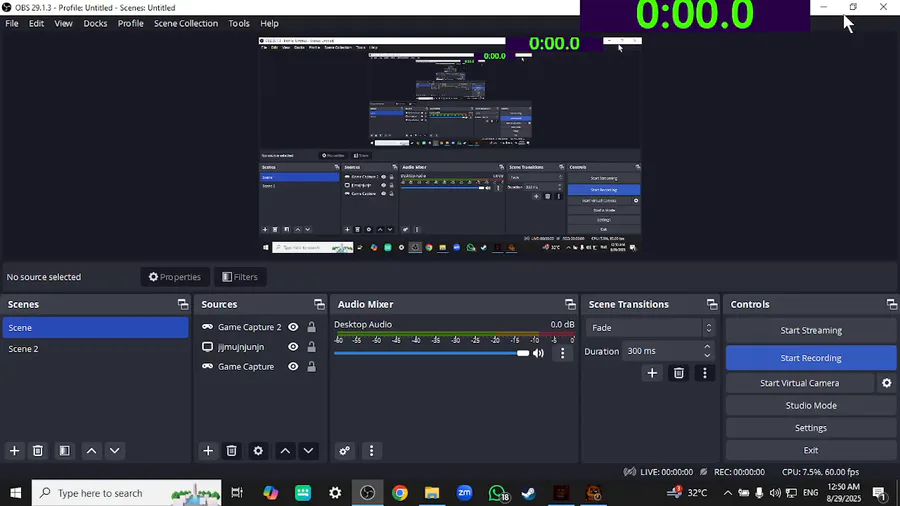
Task: Increase transition duration with up stepper
Action: click(707, 347)
